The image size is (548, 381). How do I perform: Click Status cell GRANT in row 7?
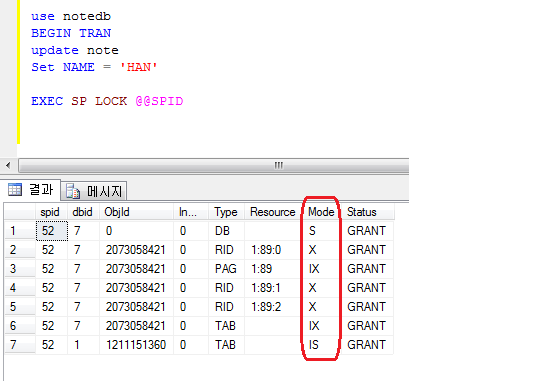(368, 345)
